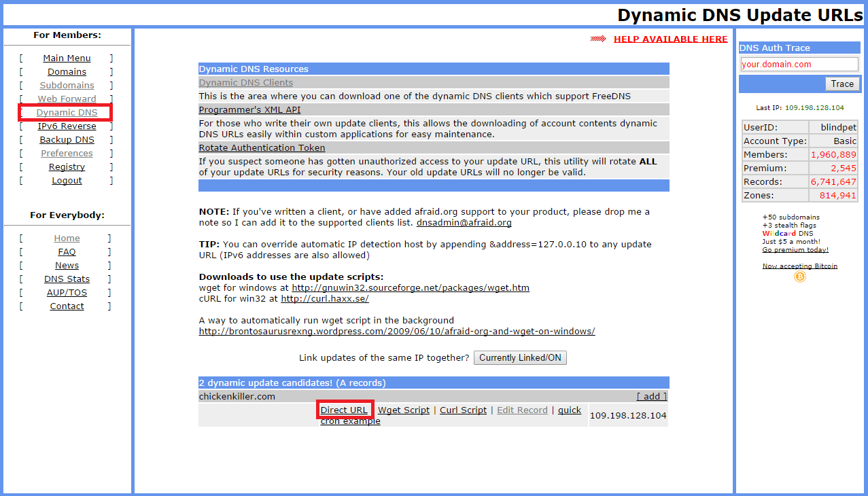
Task: Open Main Menu in the sidebar
Action: [x=67, y=58]
